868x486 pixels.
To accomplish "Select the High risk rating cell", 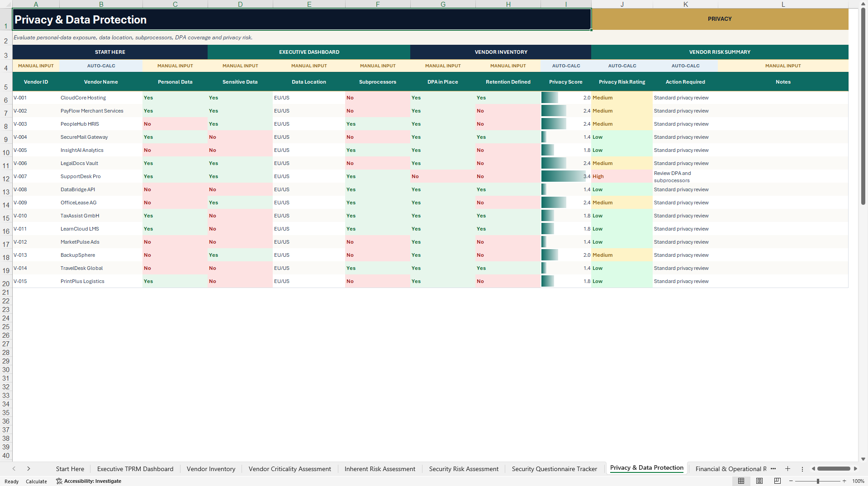I will [x=622, y=176].
